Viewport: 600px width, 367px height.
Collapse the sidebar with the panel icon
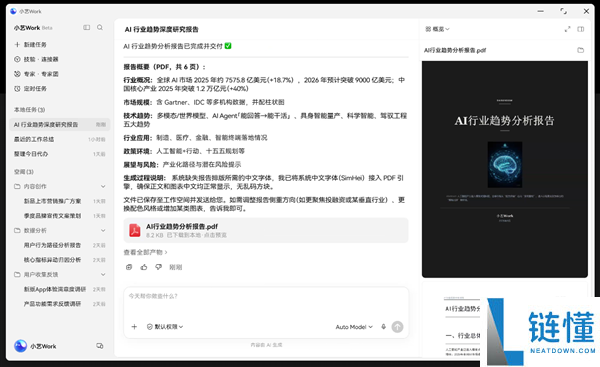click(x=86, y=28)
